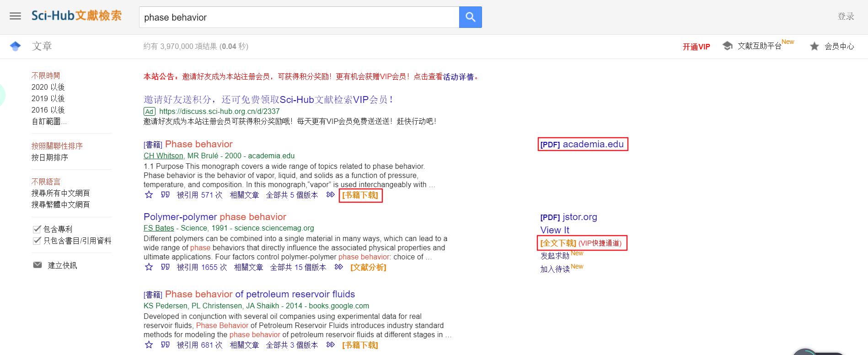The height and width of the screenshot is (355, 868).
Task: Filter results to 2016 以後
Action: click(48, 110)
